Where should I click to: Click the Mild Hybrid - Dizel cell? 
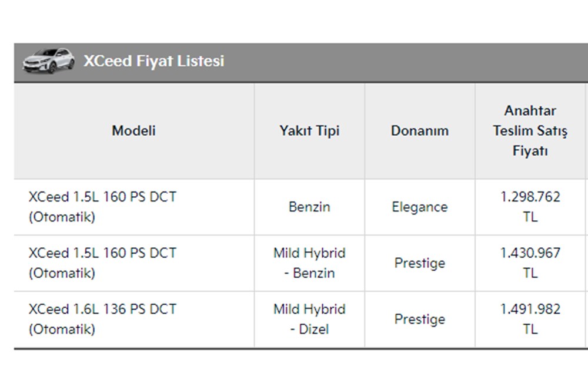click(x=309, y=319)
